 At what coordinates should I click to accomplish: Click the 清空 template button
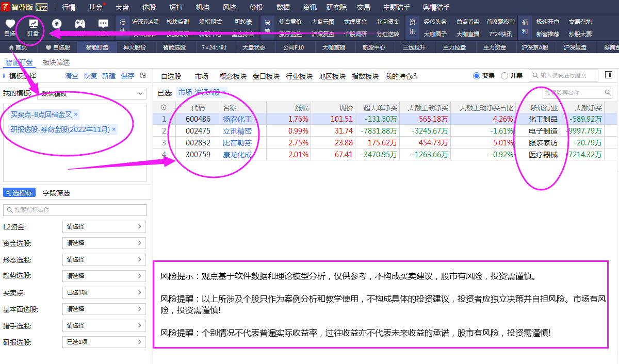click(72, 76)
